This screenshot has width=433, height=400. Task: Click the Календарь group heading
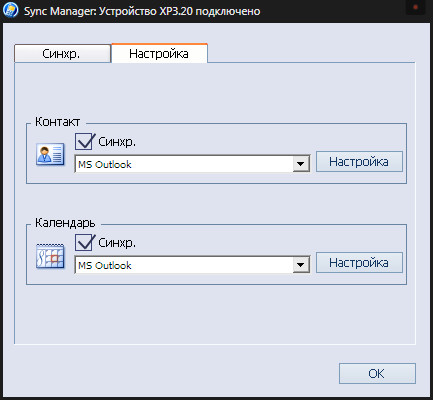(65, 223)
